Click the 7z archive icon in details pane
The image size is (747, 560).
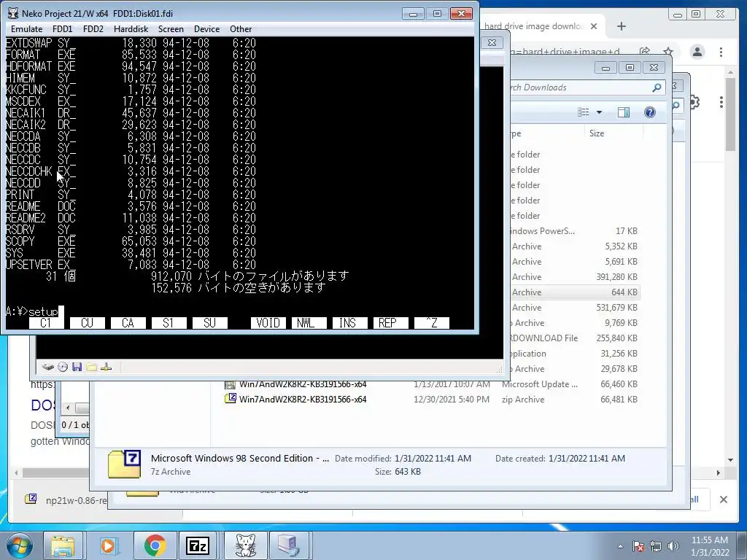[x=124, y=464]
